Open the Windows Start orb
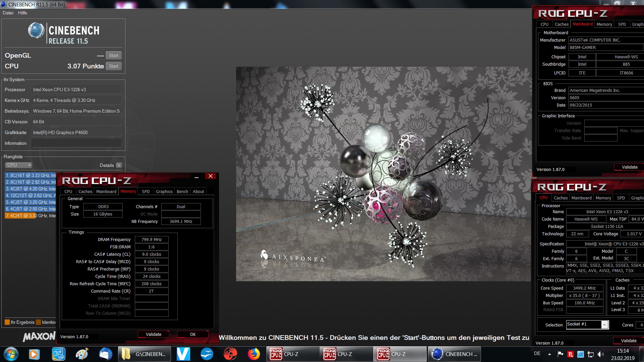 pos(11,354)
